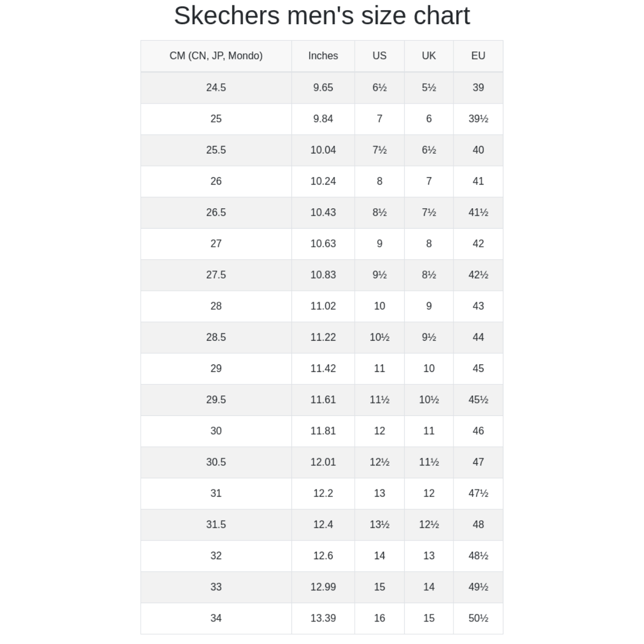Click the CM (CN, JP, Mondo) column header
Image resolution: width=644 pixels, height=644 pixels.
(216, 56)
